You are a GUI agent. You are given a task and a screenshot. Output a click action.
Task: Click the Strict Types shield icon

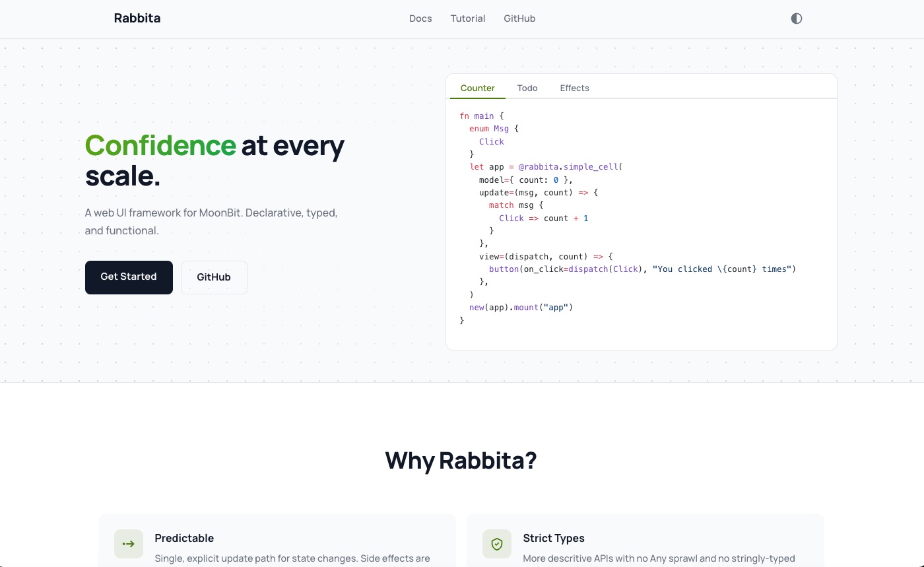pos(497,544)
